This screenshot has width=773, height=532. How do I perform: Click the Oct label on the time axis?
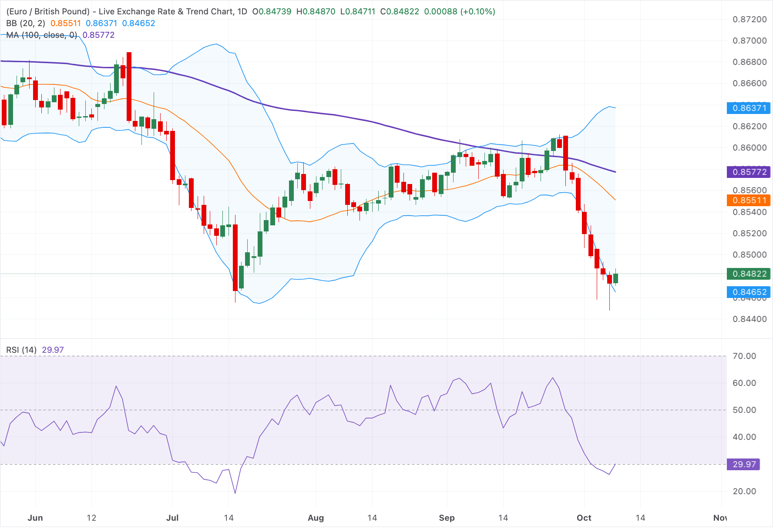(x=584, y=518)
